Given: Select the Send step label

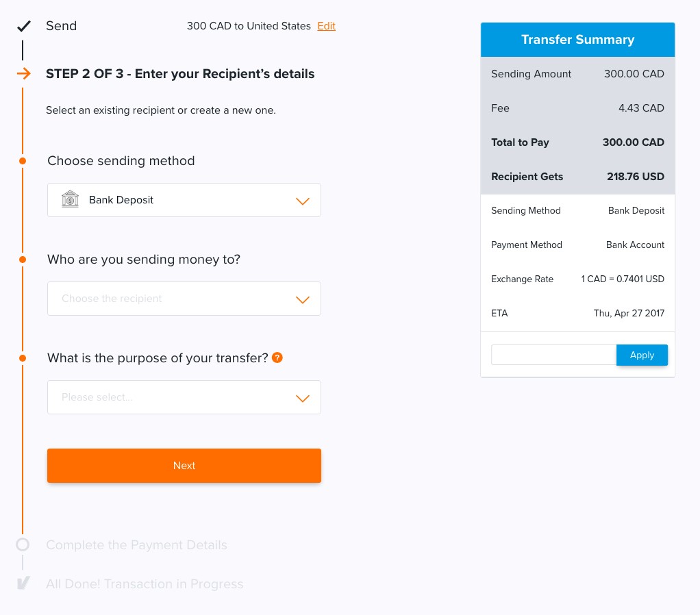Looking at the screenshot, I should (61, 26).
